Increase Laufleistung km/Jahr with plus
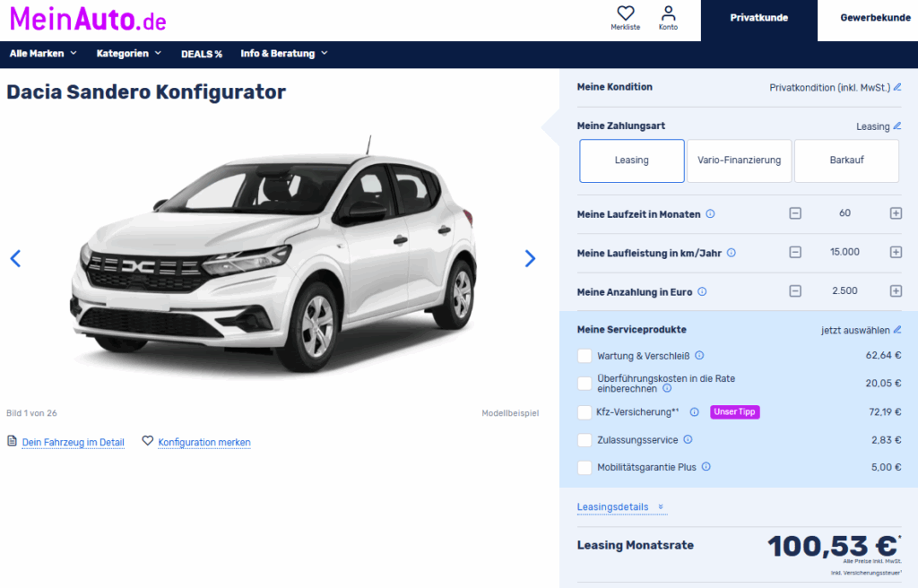Image resolution: width=918 pixels, height=588 pixels. 896,252
